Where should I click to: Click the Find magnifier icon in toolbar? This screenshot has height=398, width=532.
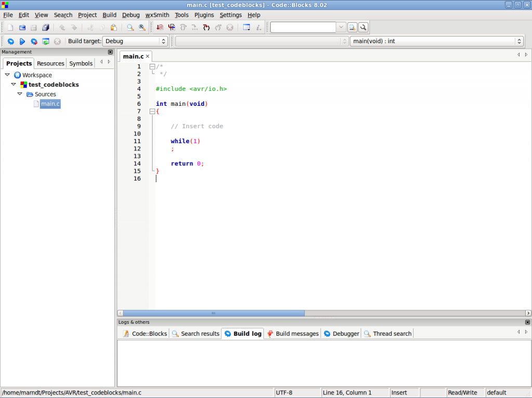click(130, 28)
